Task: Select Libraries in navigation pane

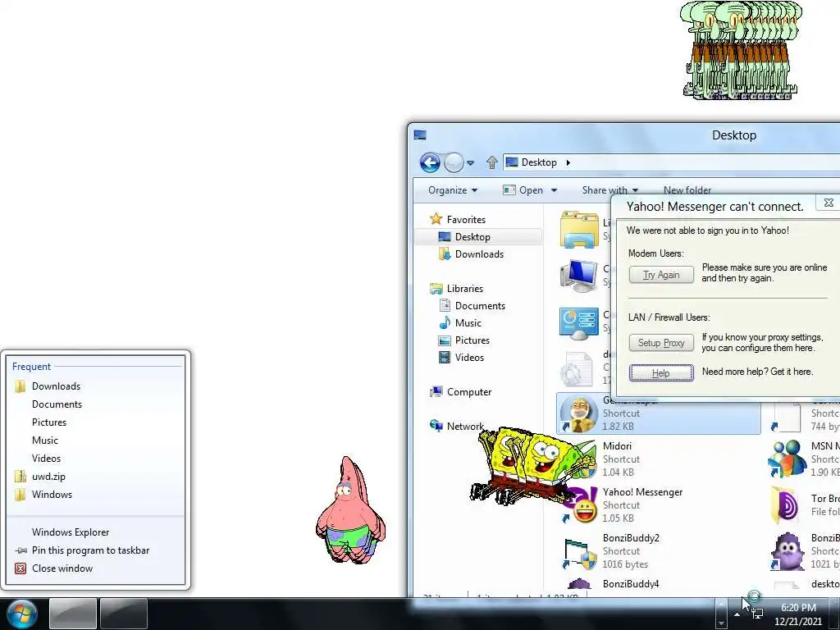Action: pos(465,288)
